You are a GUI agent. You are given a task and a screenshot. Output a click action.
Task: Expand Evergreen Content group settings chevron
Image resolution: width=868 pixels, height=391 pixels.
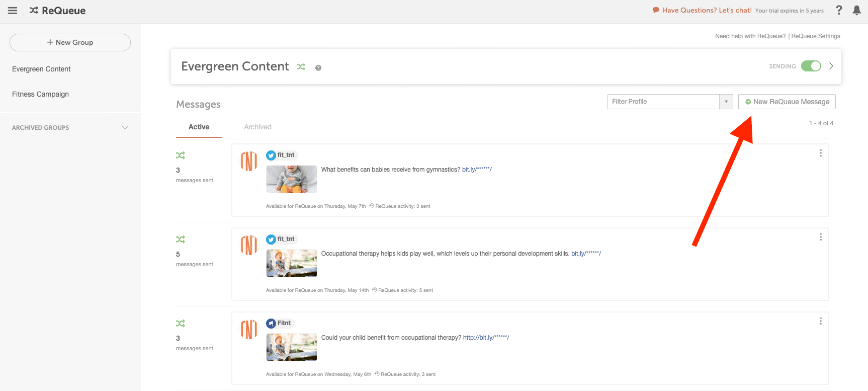[831, 66]
